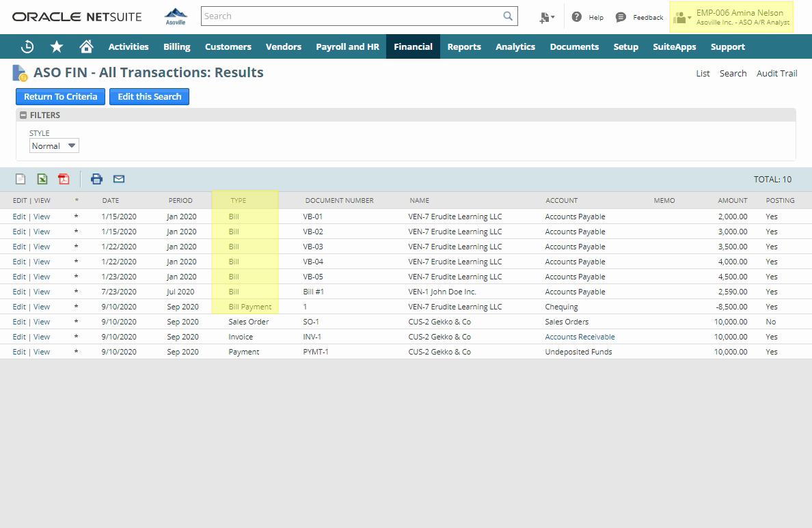
Task: Click View for Bill #1 row
Action: tap(42, 292)
